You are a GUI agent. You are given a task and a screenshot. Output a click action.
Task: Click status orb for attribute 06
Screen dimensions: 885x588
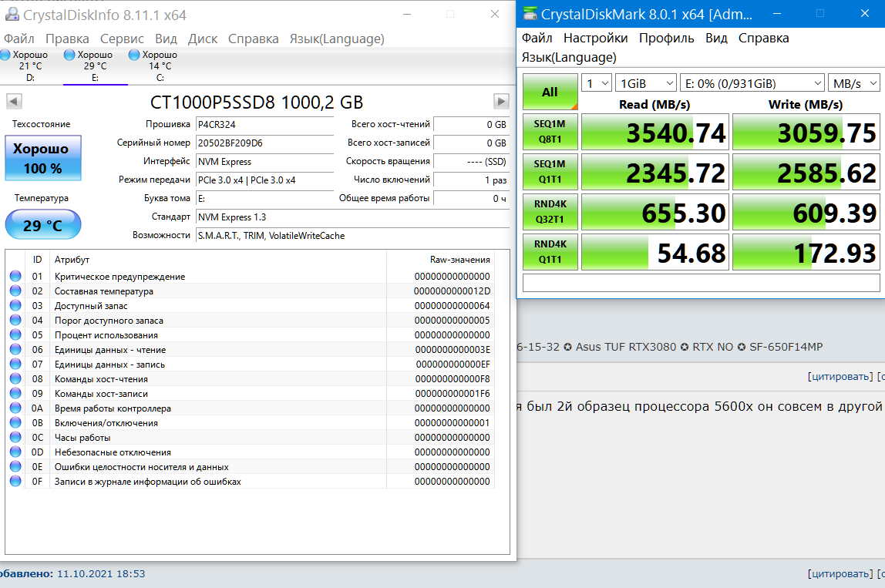click(15, 349)
